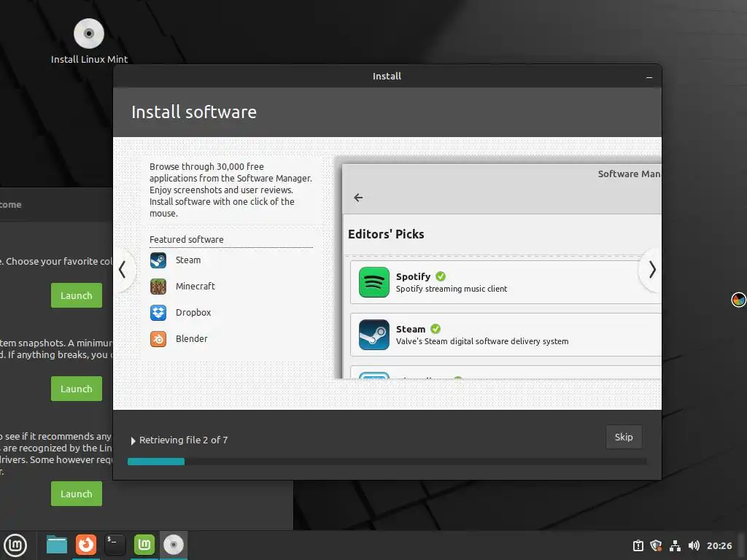The height and width of the screenshot is (560, 747).
Task: Click the Spotify streaming music client description
Action: click(451, 289)
